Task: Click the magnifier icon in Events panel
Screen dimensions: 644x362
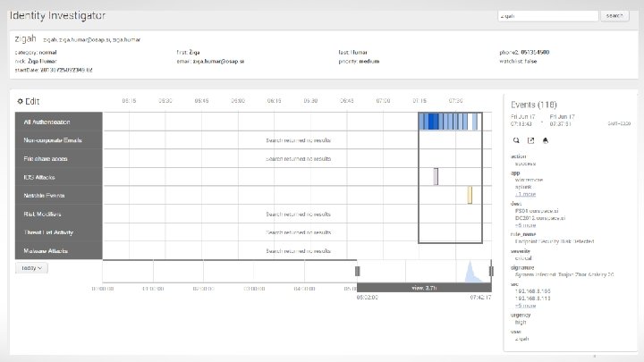Action: (x=516, y=140)
